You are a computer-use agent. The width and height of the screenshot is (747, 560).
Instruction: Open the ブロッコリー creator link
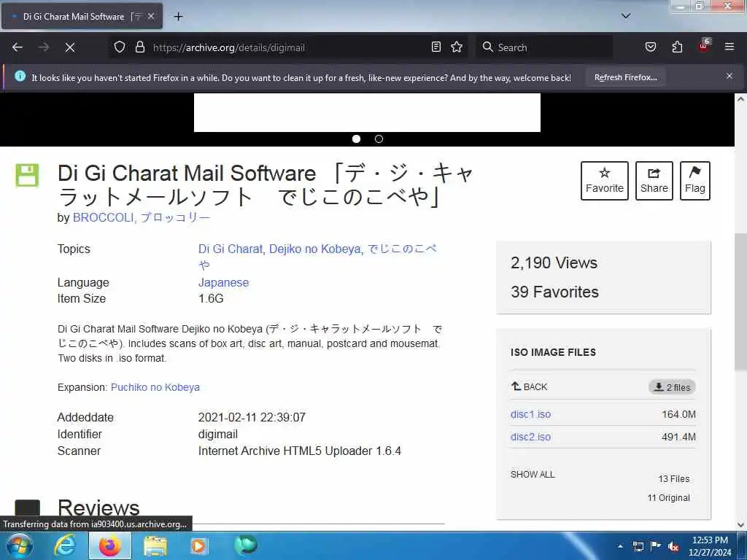tap(175, 217)
